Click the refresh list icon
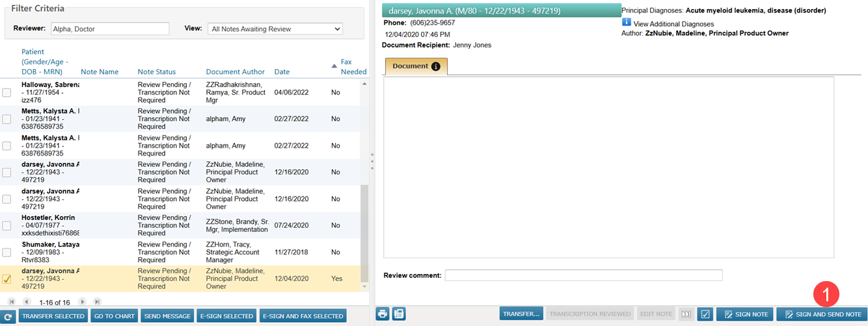 (8, 316)
